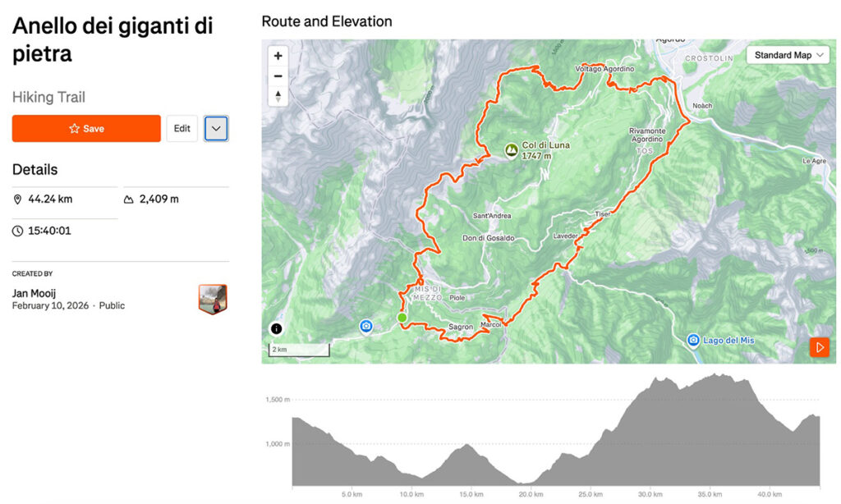Viewport: 841px width, 504px height.
Task: Click the Voltago Agordino map label
Action: pos(604,69)
